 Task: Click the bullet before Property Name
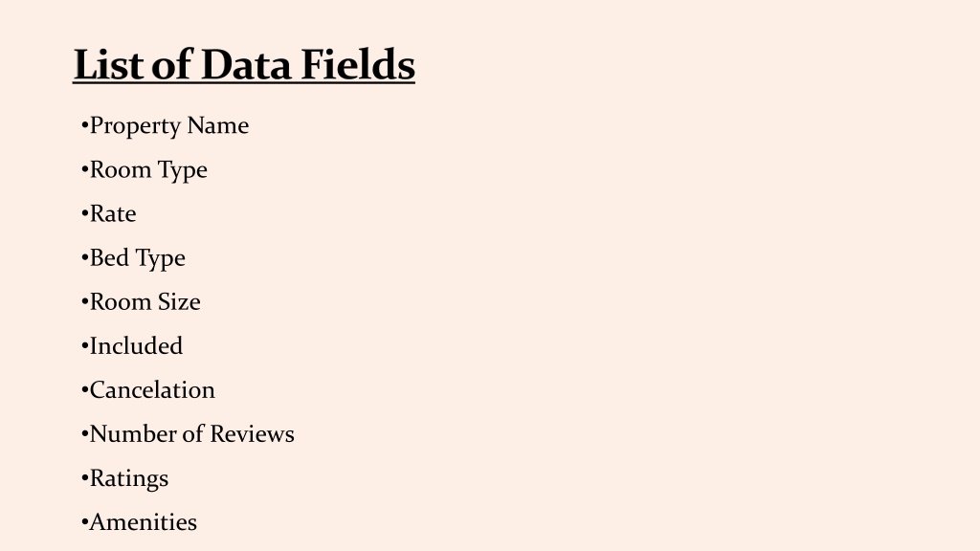[85, 125]
